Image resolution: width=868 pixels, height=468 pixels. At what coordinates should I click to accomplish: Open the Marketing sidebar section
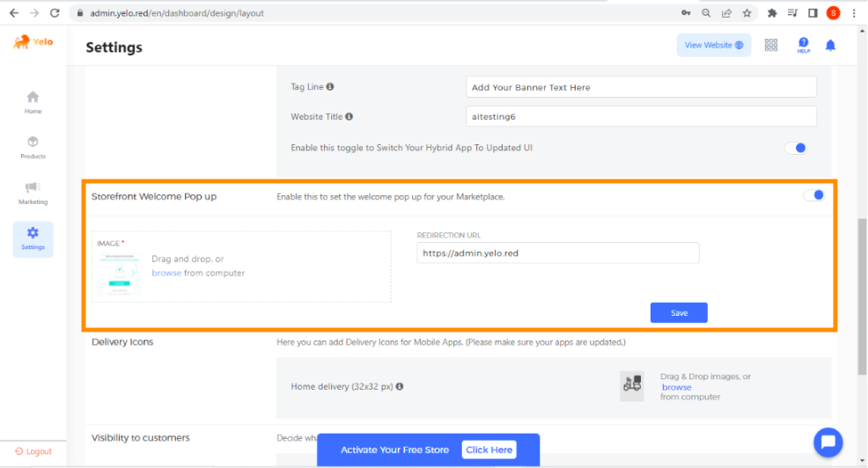pos(33,193)
